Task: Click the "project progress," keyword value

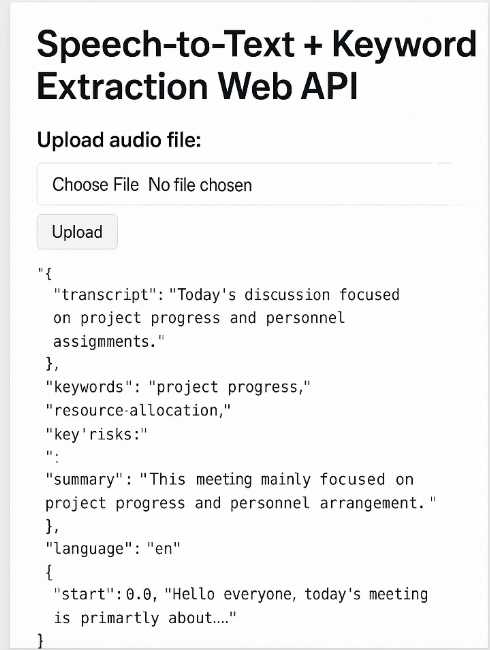Action: click(229, 387)
